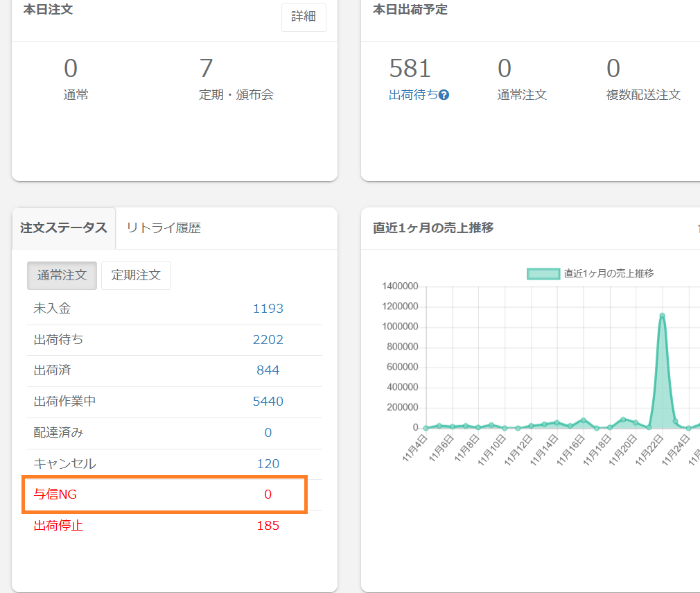Click the peak data point at 11月22日

click(662, 316)
